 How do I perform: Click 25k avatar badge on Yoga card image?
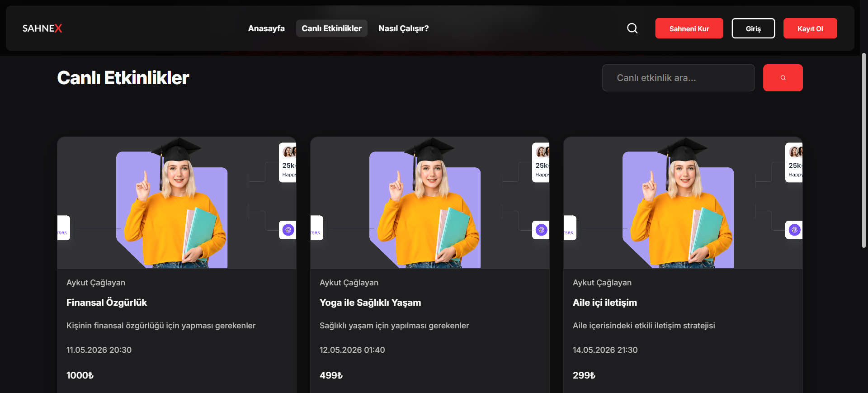pyautogui.click(x=541, y=162)
